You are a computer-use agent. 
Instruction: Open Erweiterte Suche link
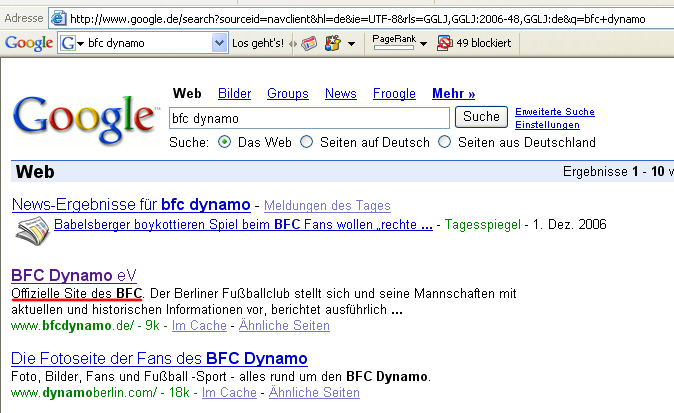(x=555, y=112)
